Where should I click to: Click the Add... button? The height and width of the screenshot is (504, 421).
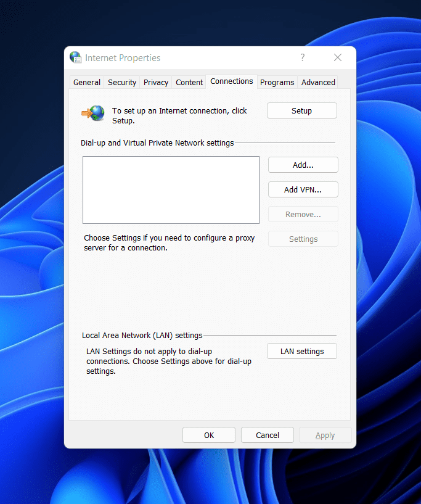[303, 165]
